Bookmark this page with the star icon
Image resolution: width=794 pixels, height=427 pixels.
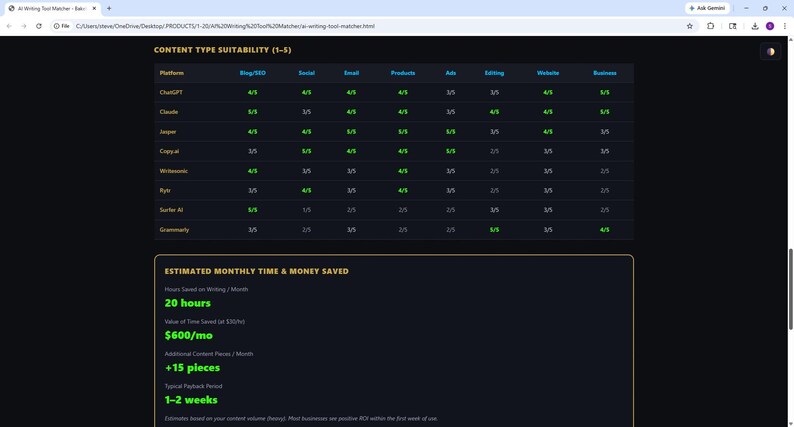tap(689, 26)
